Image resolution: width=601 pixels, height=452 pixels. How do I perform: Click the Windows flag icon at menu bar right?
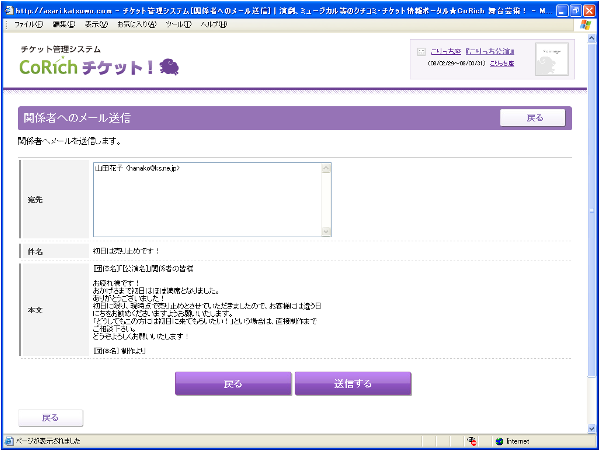584,23
